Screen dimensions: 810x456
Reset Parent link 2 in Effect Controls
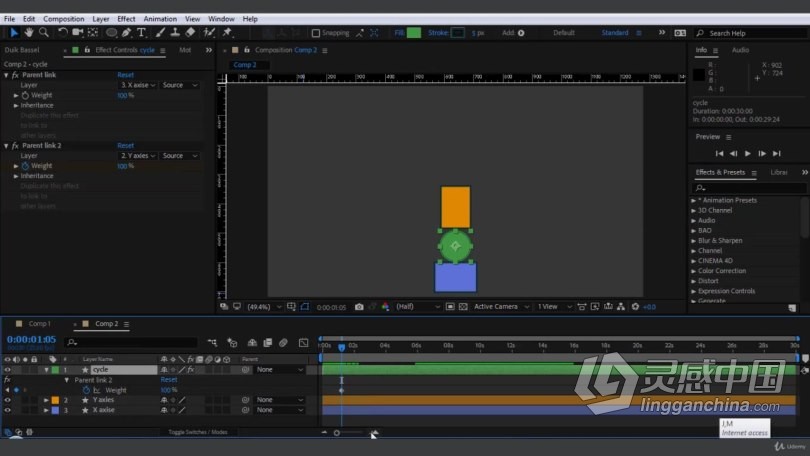(x=126, y=146)
